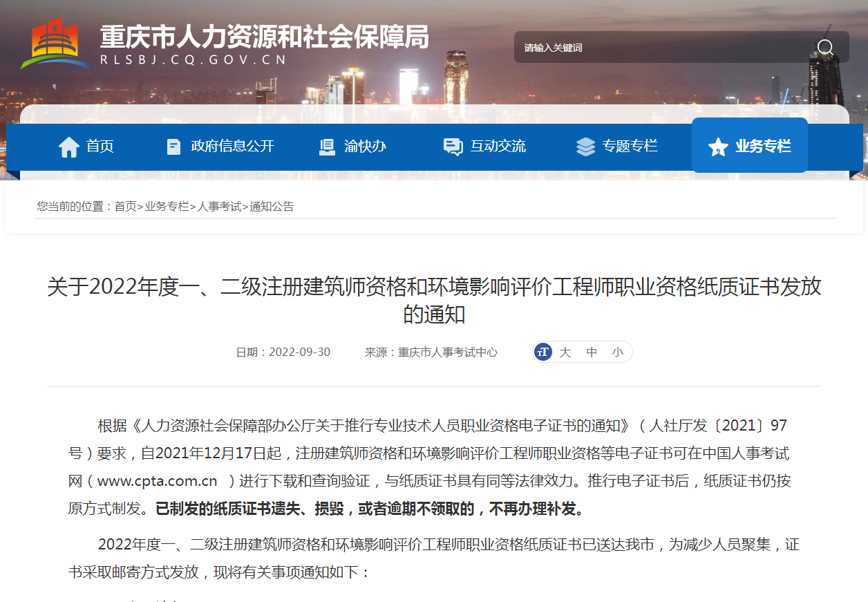This screenshot has width=868, height=602.
Task: Click the home icon in navigation bar
Action: coord(69,147)
